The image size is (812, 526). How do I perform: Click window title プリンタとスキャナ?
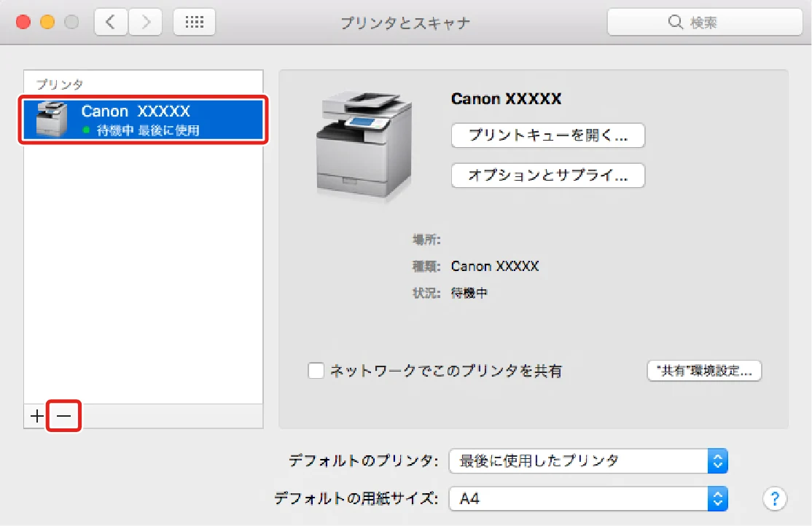click(405, 23)
